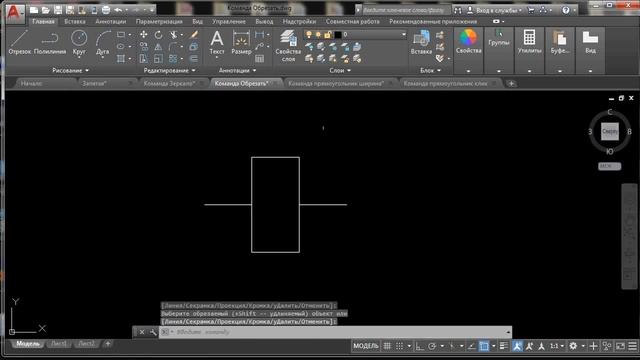
Task: Open the help question mark icon
Action: click(x=566, y=10)
